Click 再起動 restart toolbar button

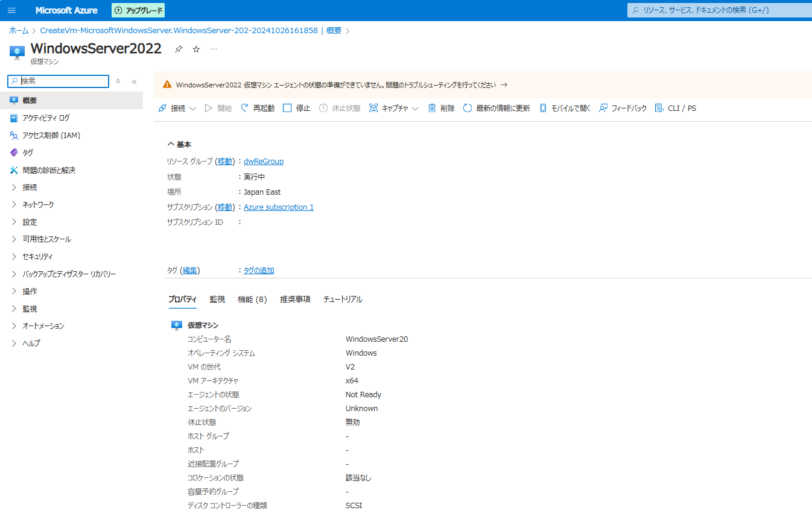258,108
